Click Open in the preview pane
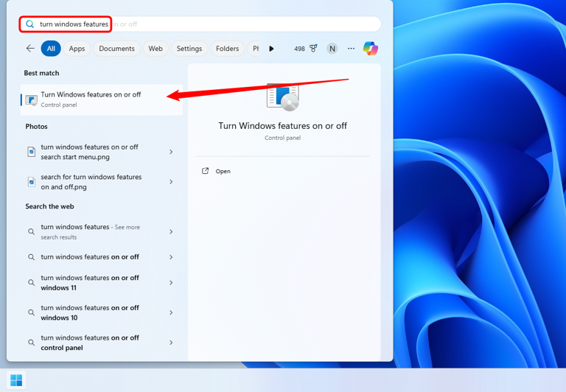The width and height of the screenshot is (566, 392). [223, 172]
